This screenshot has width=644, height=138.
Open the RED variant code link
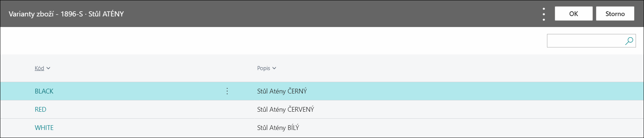coord(40,110)
